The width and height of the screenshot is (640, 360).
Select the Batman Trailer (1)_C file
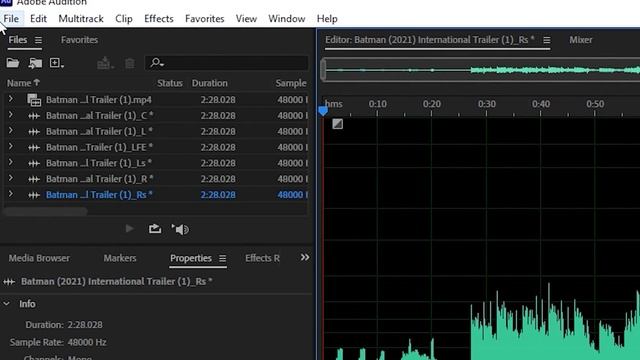pyautogui.click(x=100, y=116)
